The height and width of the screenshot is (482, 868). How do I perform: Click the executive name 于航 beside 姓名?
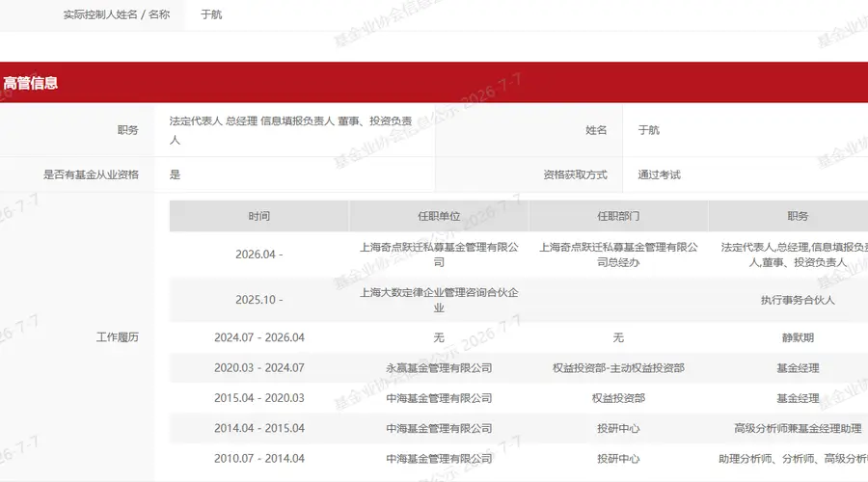pos(648,130)
